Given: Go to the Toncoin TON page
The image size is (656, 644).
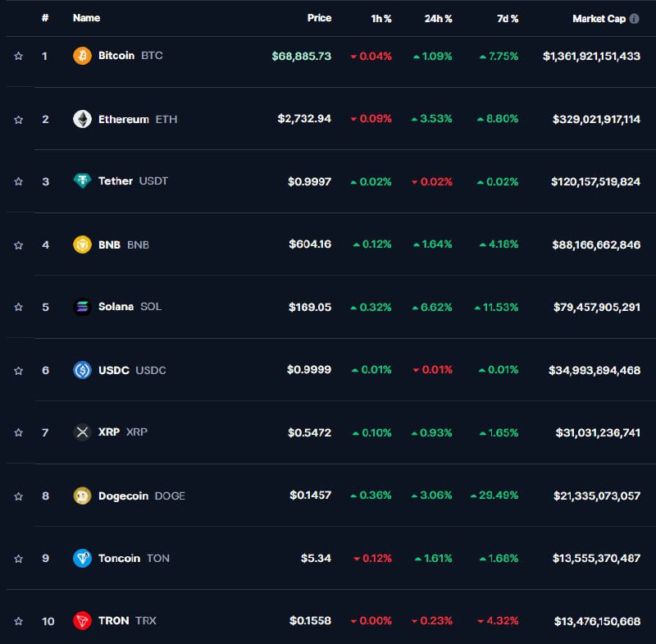Looking at the screenshot, I should [x=134, y=558].
